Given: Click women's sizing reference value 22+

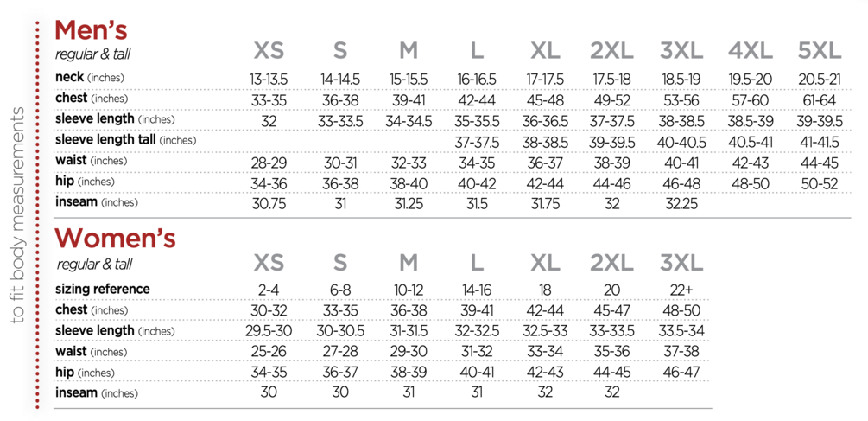Looking at the screenshot, I should click(x=681, y=290).
